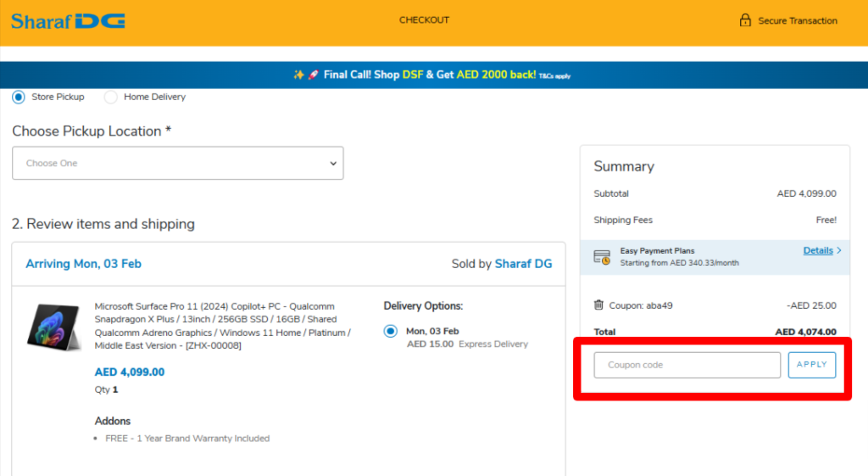Image resolution: width=868 pixels, height=476 pixels.
Task: Open the Surface Pro 11 product thumbnail
Action: click(x=53, y=327)
